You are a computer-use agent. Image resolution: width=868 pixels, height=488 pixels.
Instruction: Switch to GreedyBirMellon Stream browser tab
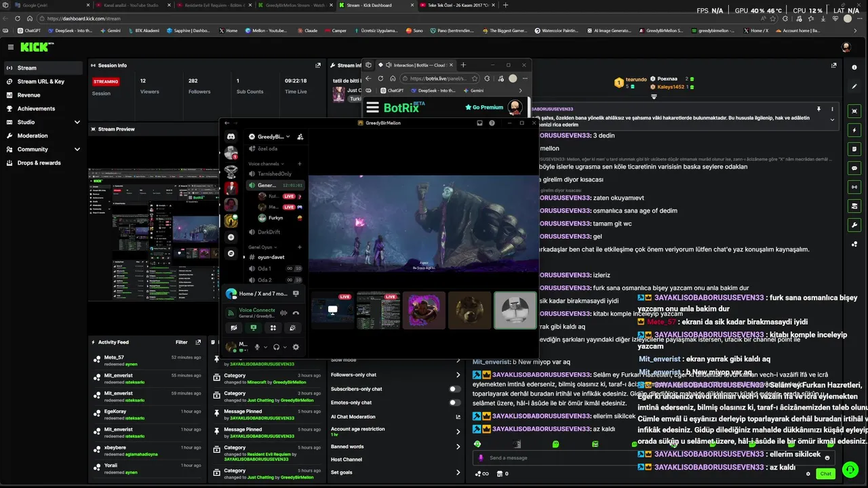(296, 5)
